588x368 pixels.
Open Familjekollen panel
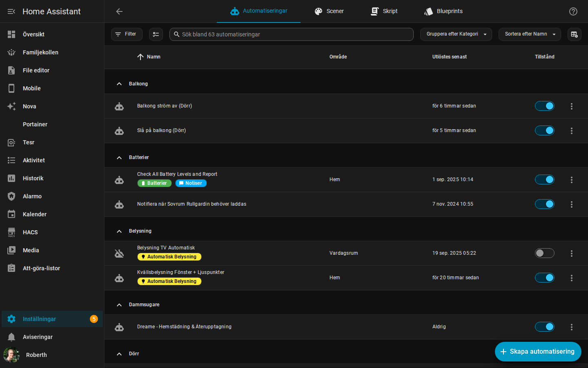point(52,52)
